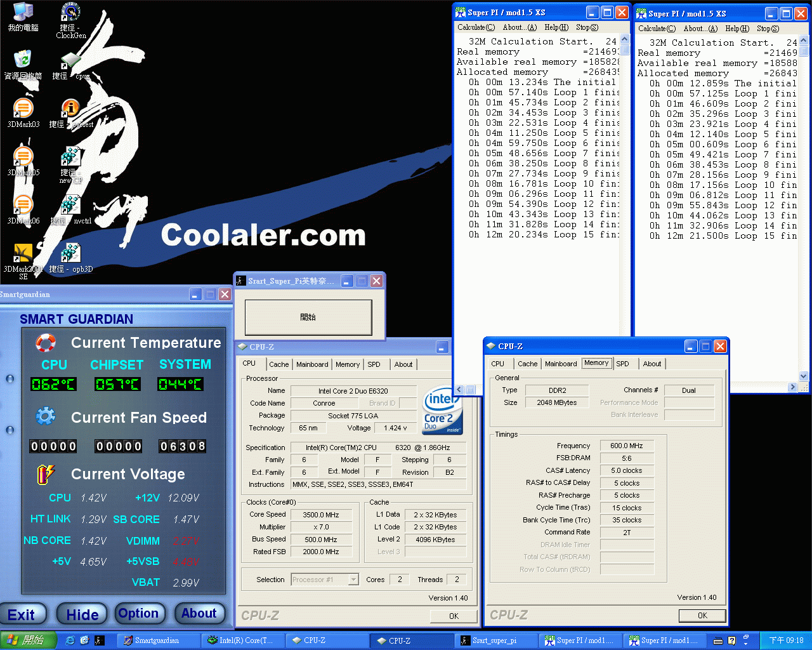Screen dimensions: 812x650
Task: Open the Memory tab in the CPU-Z processor window
Action: (348, 365)
